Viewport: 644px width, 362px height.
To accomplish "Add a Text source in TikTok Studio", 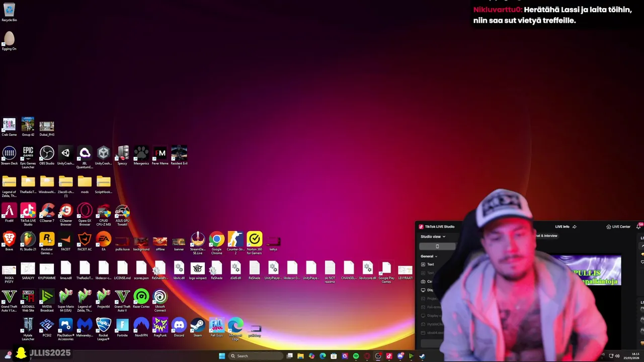I will (428, 264).
